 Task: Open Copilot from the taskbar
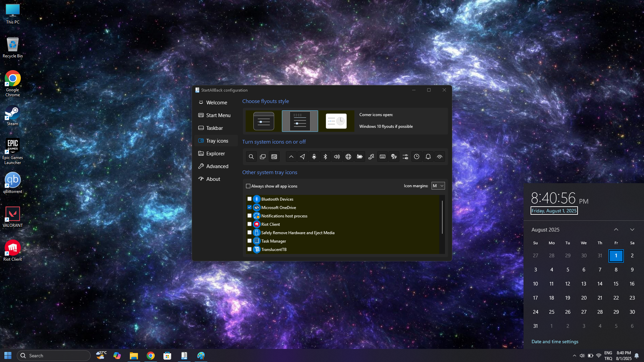click(x=117, y=356)
